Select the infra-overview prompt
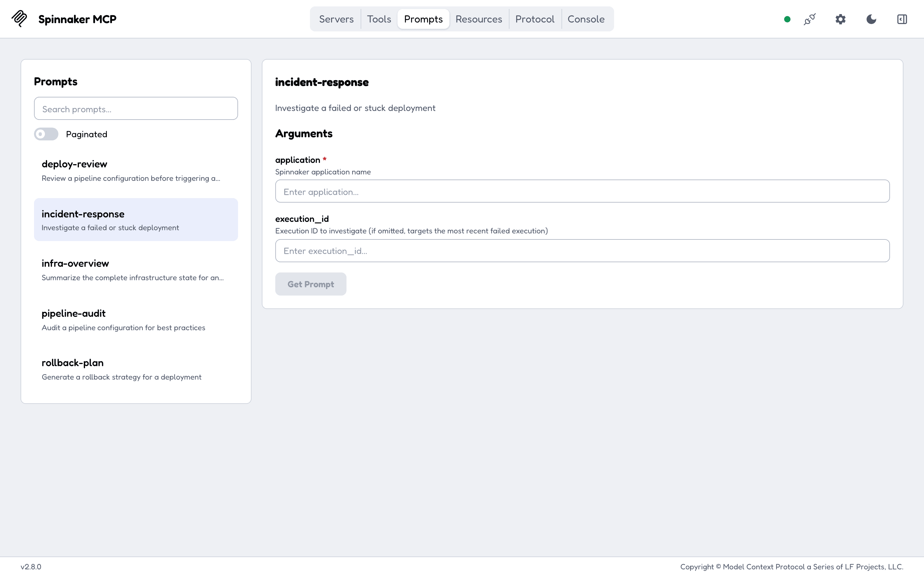The height and width of the screenshot is (577, 924). [136, 269]
